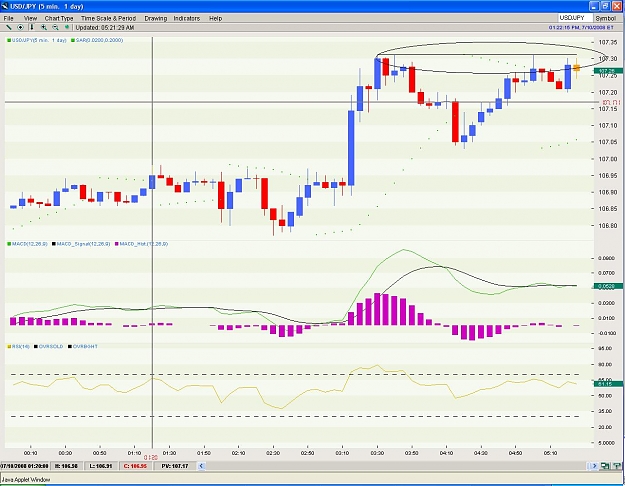Click the MACD_Signal legend label
This screenshot has width=625, height=486.
pyautogui.click(x=83, y=244)
